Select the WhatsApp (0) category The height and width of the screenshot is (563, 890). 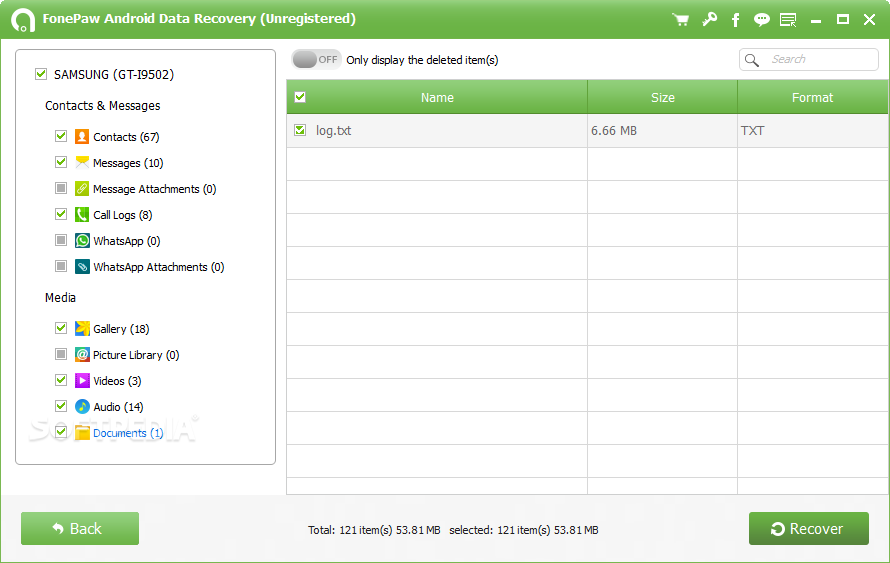pyautogui.click(x=127, y=241)
